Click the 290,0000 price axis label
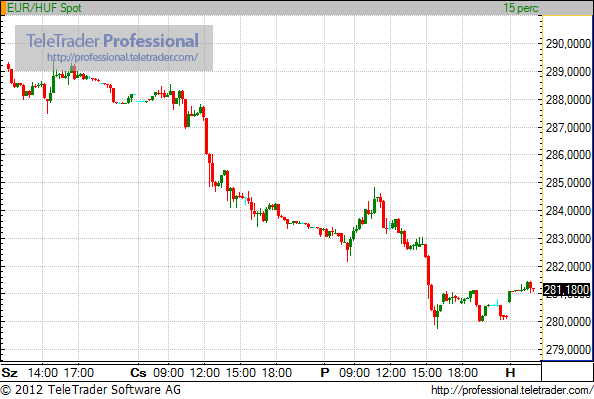 [x=568, y=44]
